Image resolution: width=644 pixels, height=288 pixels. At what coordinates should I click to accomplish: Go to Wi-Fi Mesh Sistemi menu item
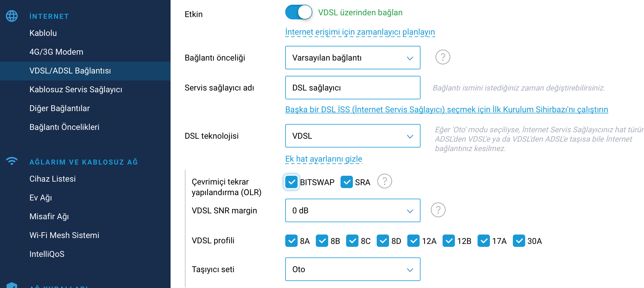[64, 235]
